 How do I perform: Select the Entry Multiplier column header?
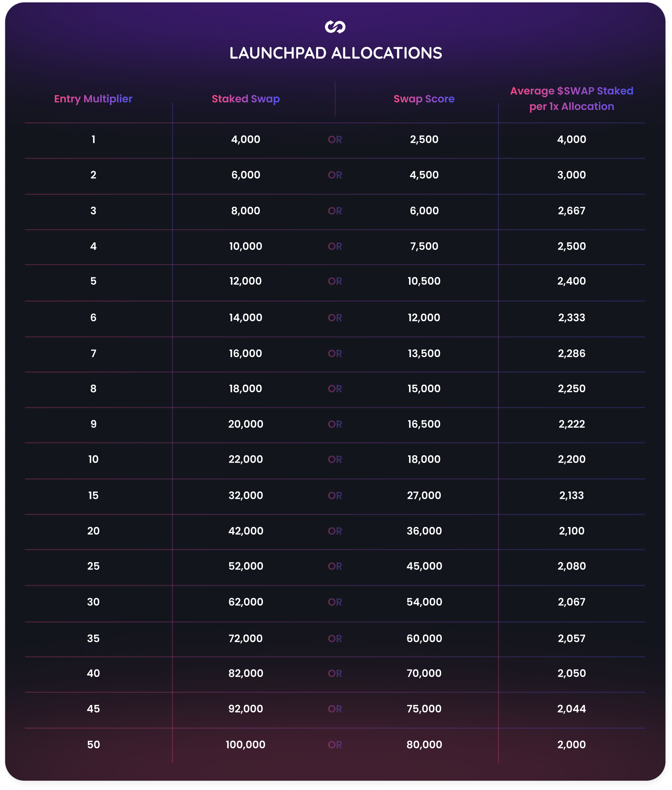[x=93, y=99]
